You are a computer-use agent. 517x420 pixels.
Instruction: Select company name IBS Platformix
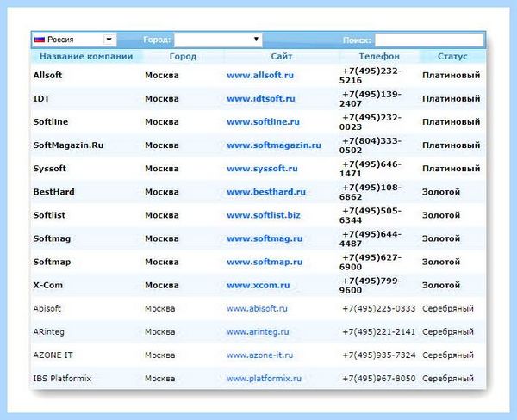point(62,379)
